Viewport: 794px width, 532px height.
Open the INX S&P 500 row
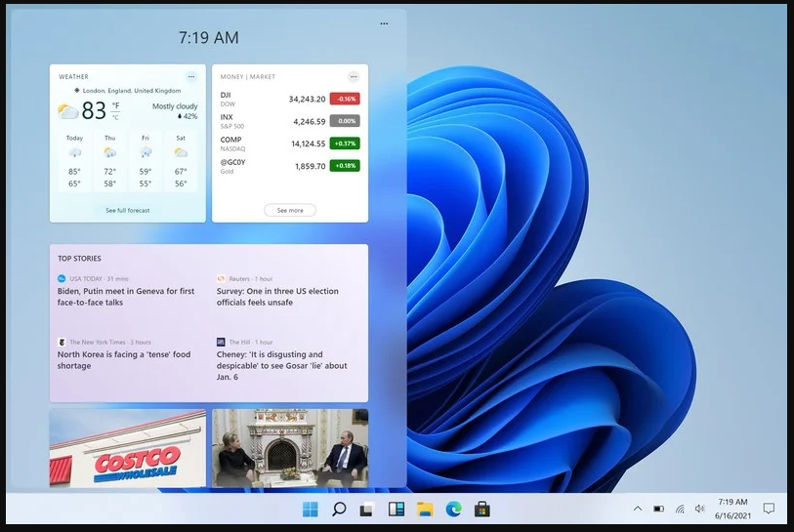[290, 121]
